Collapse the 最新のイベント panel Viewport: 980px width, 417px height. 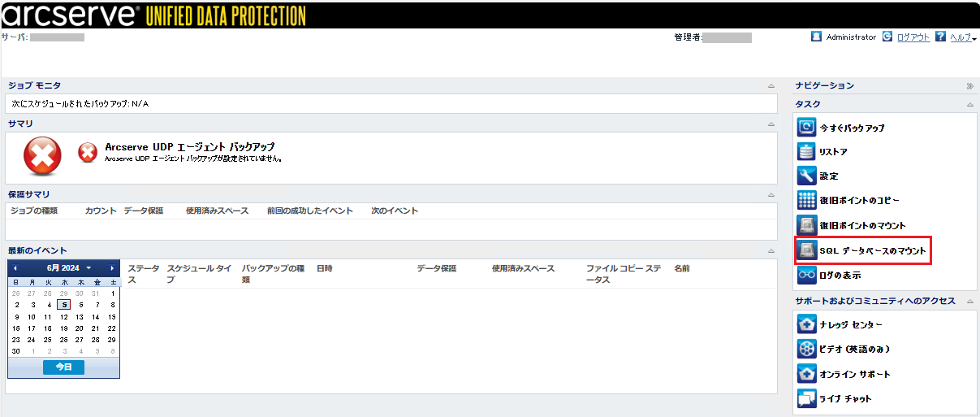771,251
